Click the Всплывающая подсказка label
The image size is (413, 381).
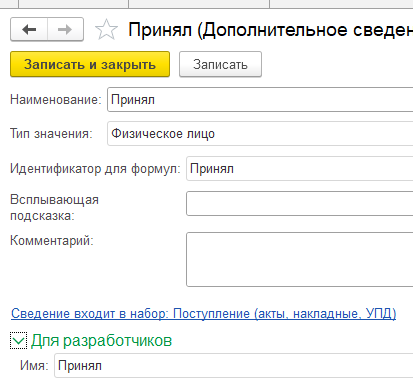point(54,208)
